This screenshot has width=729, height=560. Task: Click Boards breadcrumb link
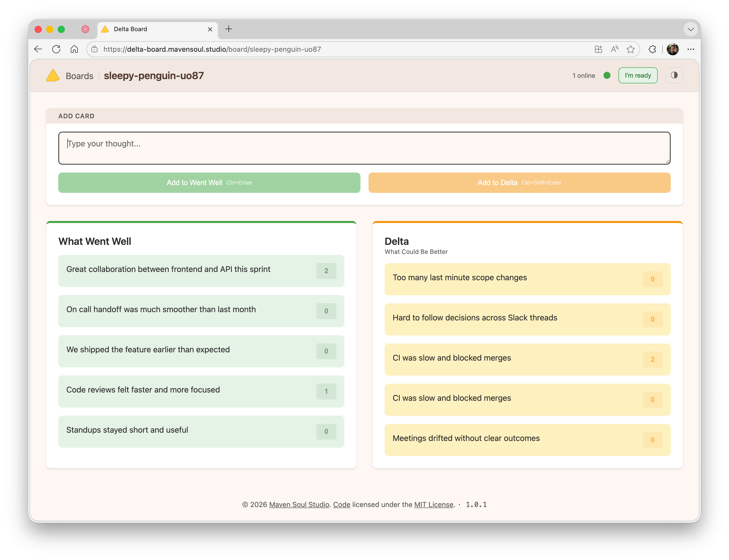(79, 76)
